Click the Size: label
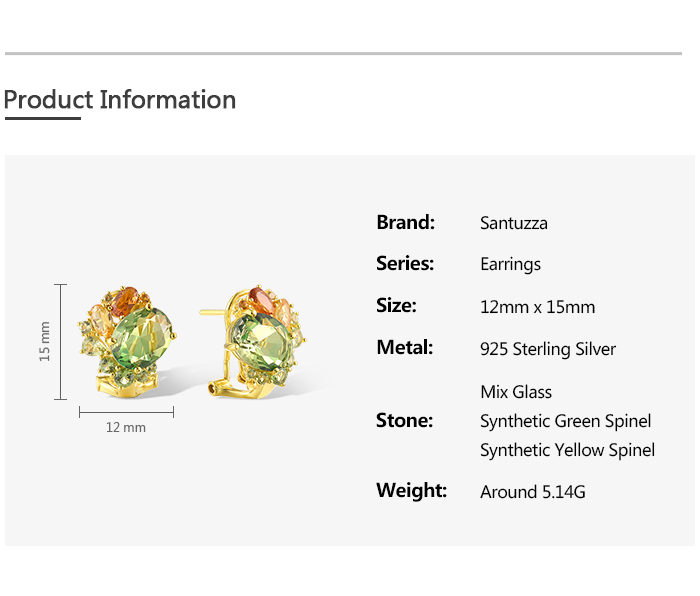Viewport: 700px width, 596px height. [x=396, y=306]
